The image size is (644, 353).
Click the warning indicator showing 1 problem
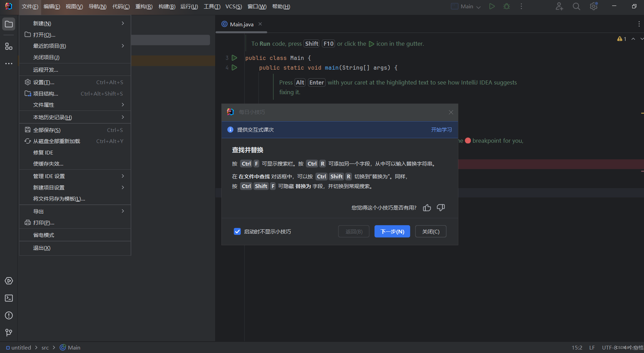621,39
